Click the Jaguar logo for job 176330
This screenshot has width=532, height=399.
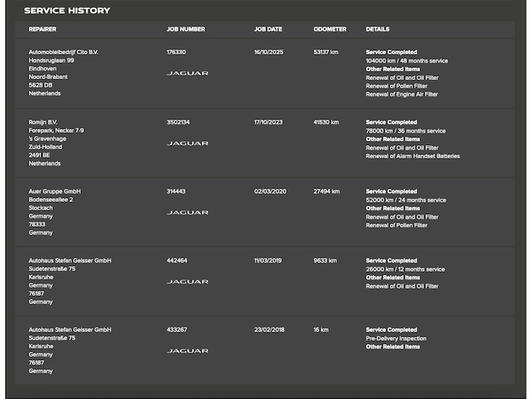(x=187, y=74)
